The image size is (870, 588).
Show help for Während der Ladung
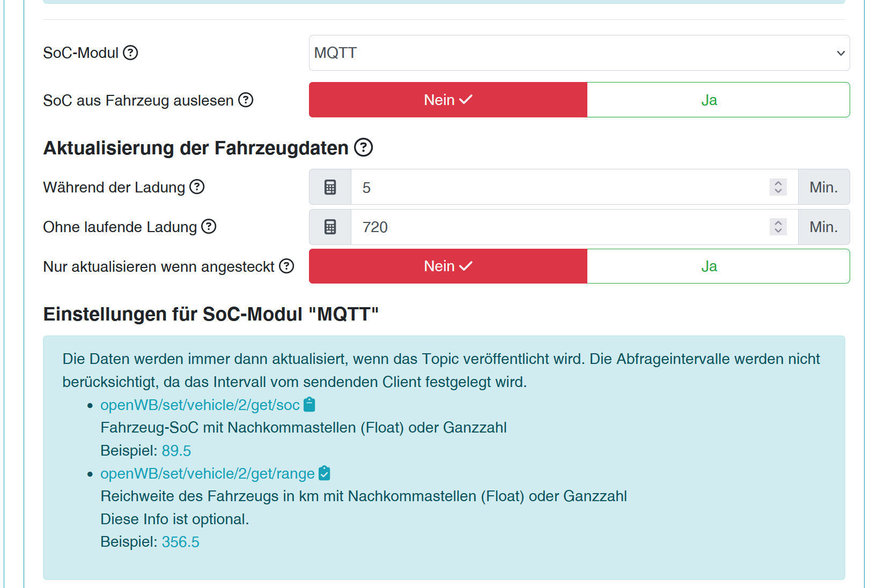click(x=197, y=187)
